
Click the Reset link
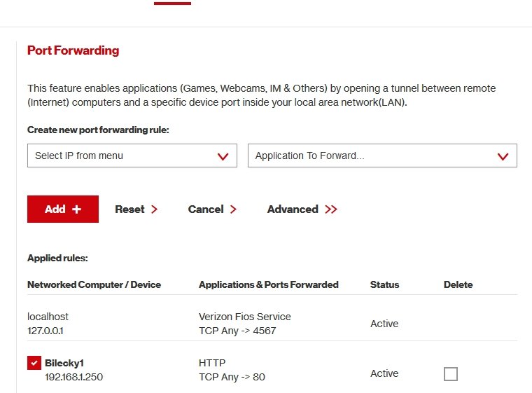click(x=129, y=209)
